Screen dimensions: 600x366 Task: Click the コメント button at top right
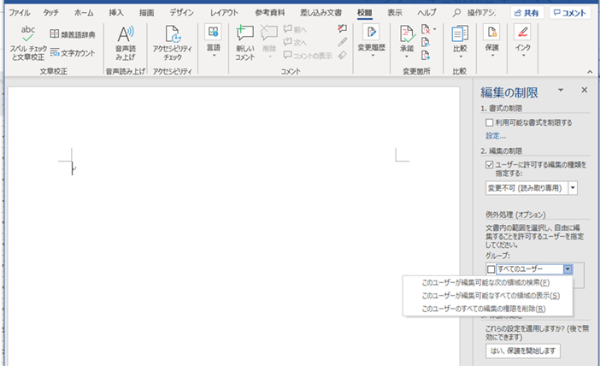[x=570, y=13]
